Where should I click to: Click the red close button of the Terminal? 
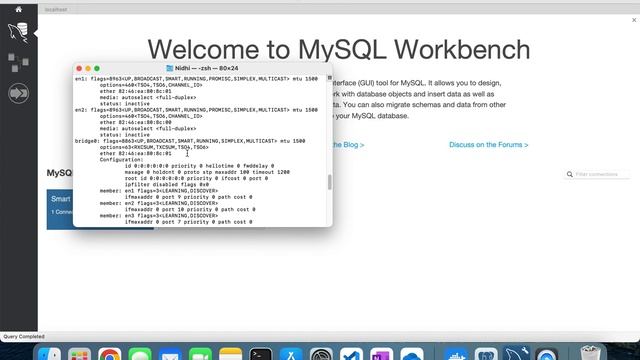click(x=79, y=68)
